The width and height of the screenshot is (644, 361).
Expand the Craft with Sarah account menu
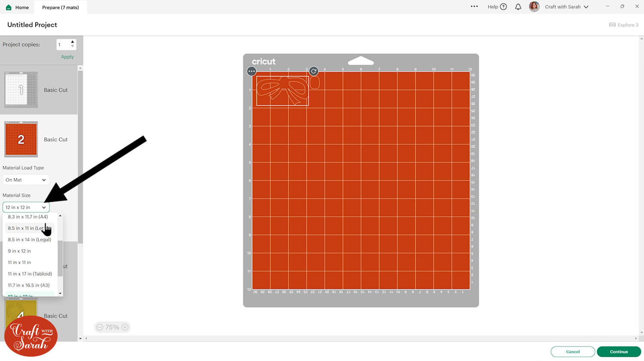click(586, 7)
